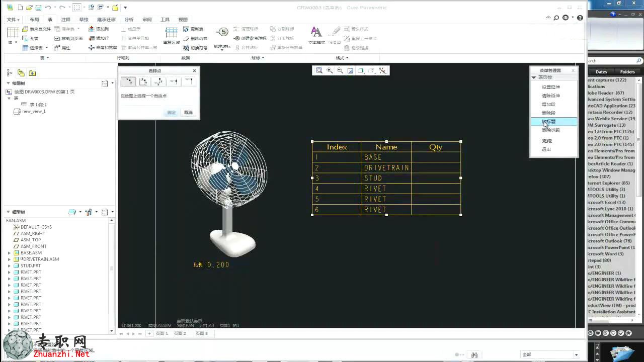Collapse the 表 node in drawing tree
This screenshot has height=362, width=644.
click(9, 99)
